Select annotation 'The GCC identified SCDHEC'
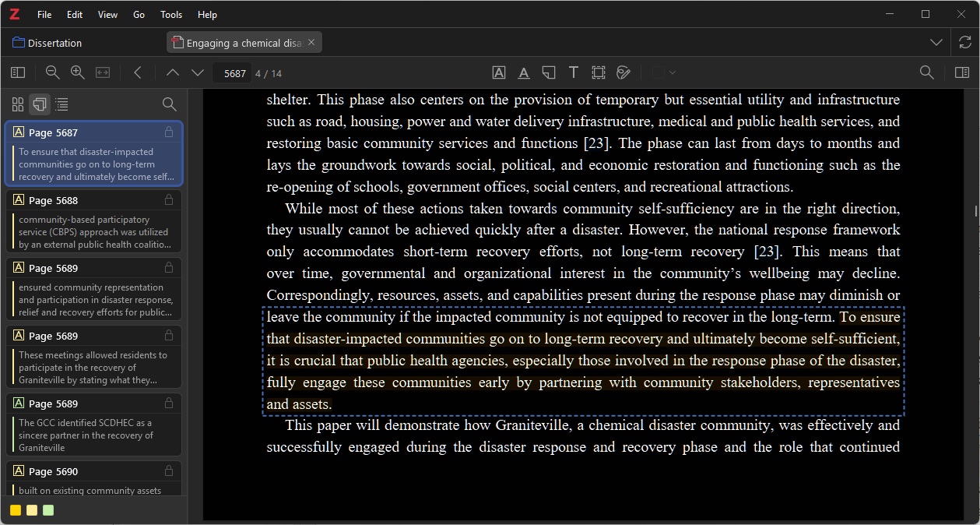 (94, 425)
